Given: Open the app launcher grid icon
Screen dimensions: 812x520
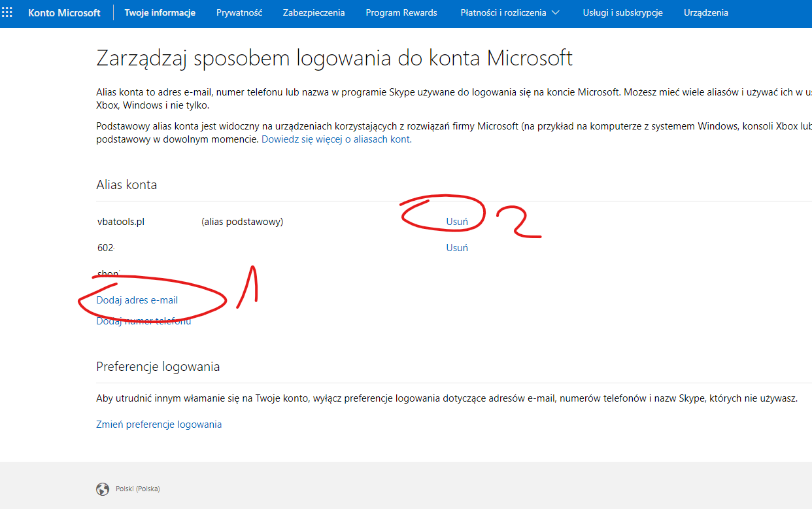Looking at the screenshot, I should (x=7, y=12).
